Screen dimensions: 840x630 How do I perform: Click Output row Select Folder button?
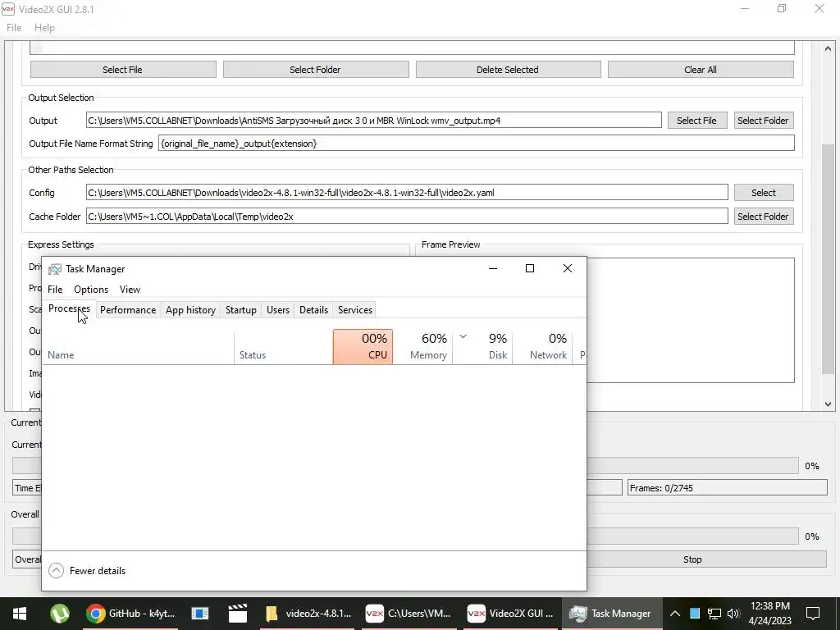point(764,121)
